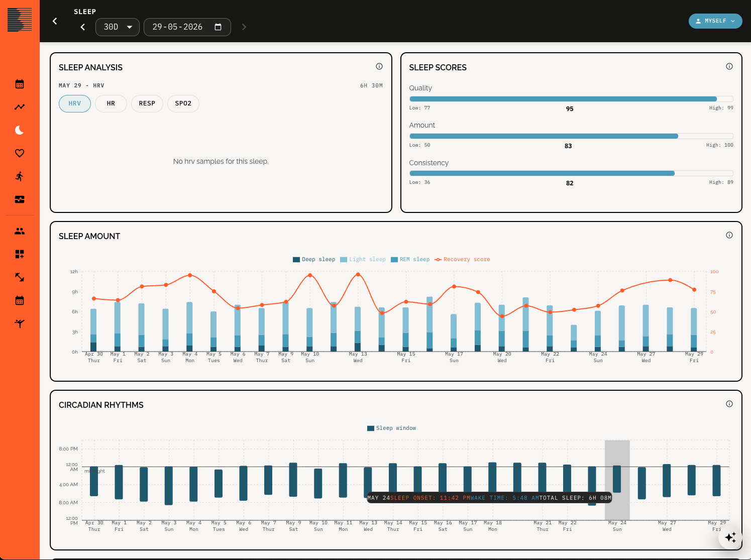Viewport: 751px width, 560px height.
Task: Open the running activity sidebar icon
Action: pos(20,176)
